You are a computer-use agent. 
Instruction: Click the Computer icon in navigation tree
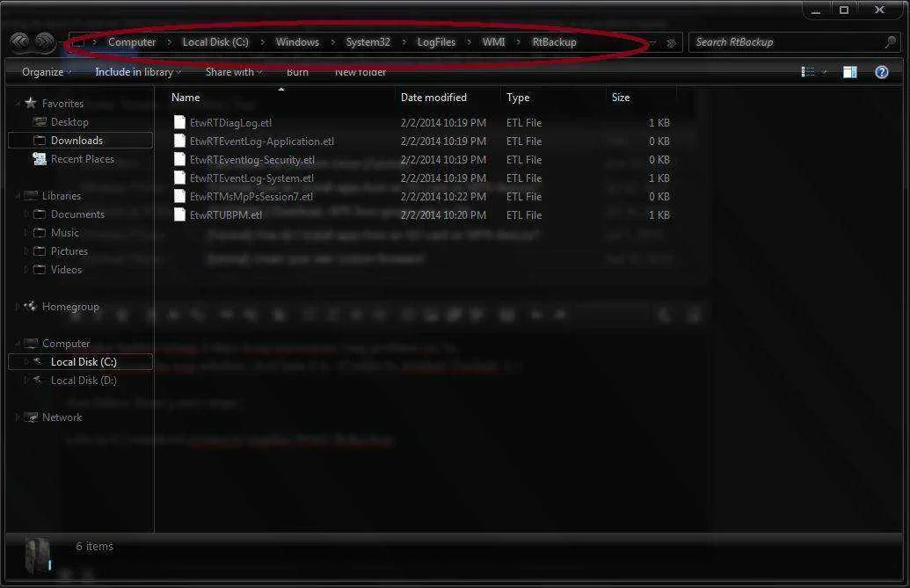(x=32, y=344)
